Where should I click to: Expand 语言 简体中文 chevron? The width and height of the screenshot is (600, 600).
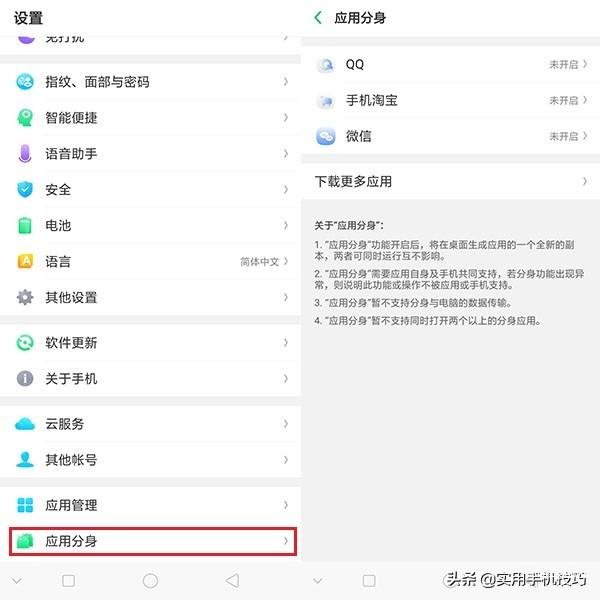click(286, 261)
